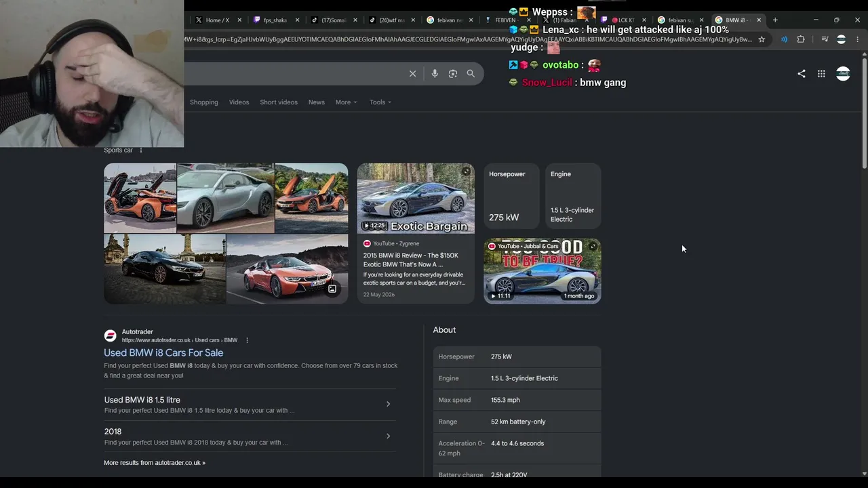
Task: Clear the Google search box text
Action: [x=412, y=74]
